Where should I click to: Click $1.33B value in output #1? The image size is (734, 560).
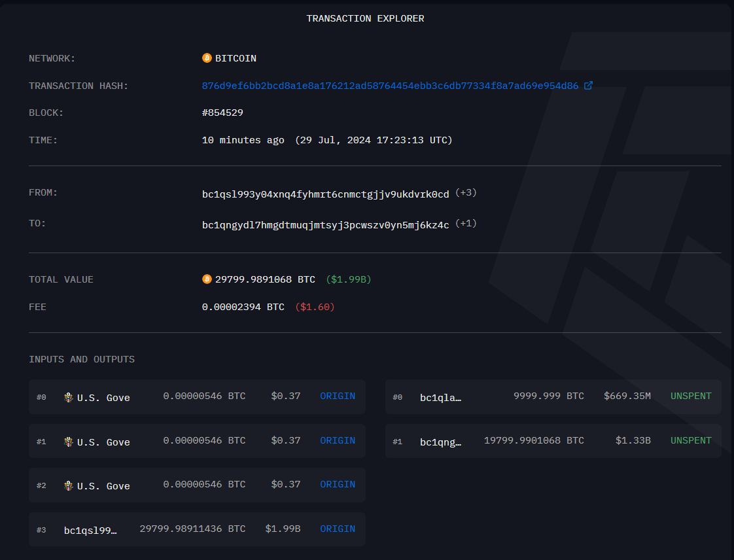[x=633, y=440]
